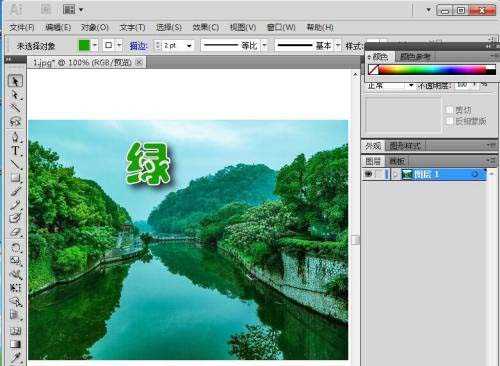Select the Paintbrush tool
Screen dimensions: 500x366
[15, 191]
